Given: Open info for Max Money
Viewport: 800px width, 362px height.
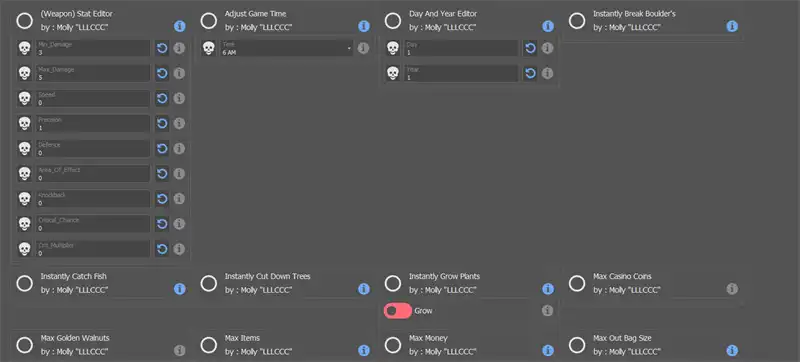Looking at the screenshot, I should click(x=547, y=350).
